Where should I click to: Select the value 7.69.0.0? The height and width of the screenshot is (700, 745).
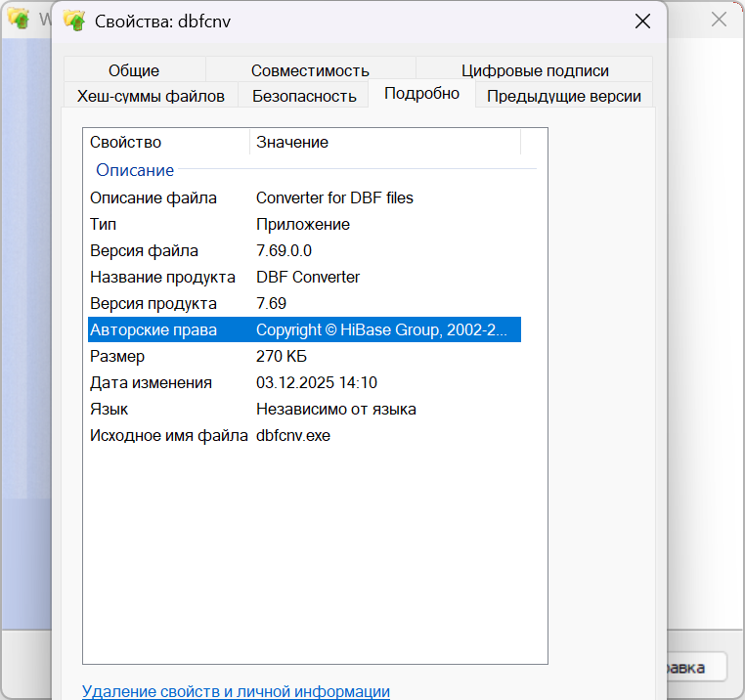pos(285,250)
